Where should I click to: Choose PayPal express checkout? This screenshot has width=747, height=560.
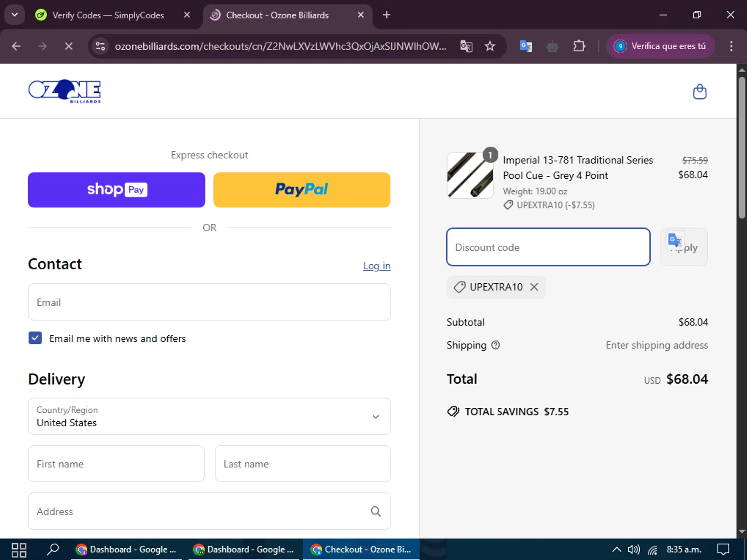coord(302,190)
